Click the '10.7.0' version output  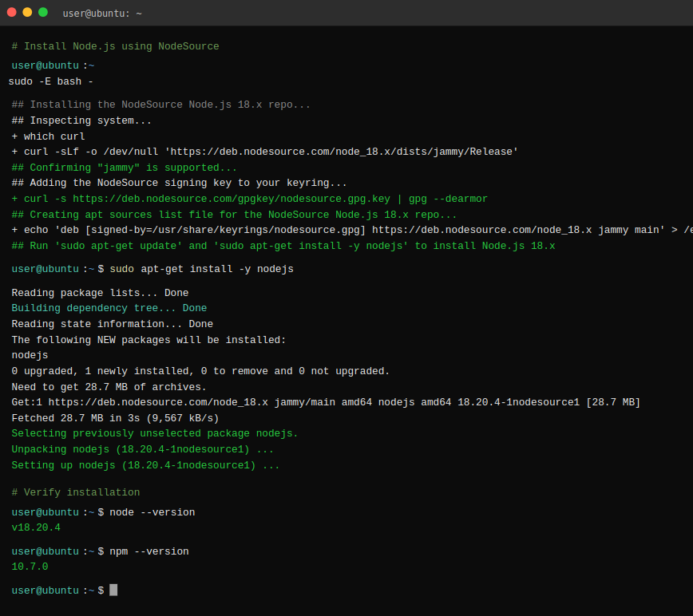pos(30,567)
